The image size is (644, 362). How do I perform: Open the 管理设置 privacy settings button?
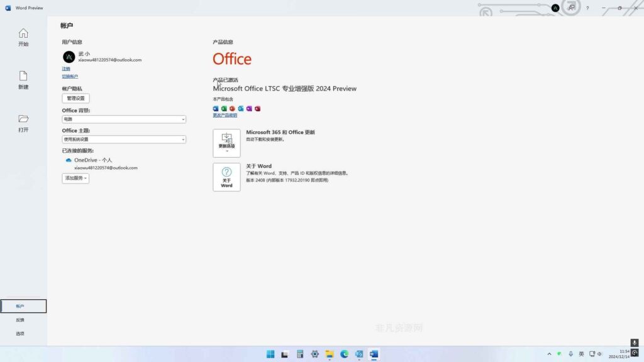[x=75, y=98]
